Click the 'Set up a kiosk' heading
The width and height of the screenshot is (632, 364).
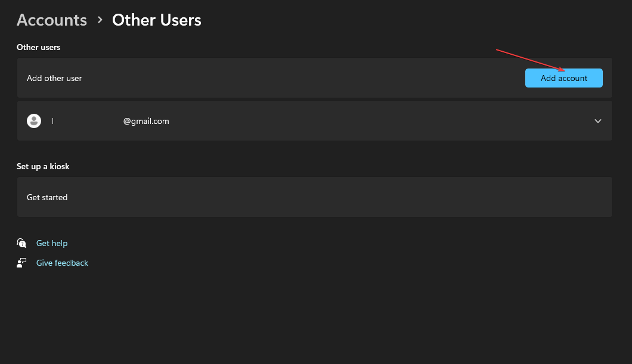pos(43,166)
